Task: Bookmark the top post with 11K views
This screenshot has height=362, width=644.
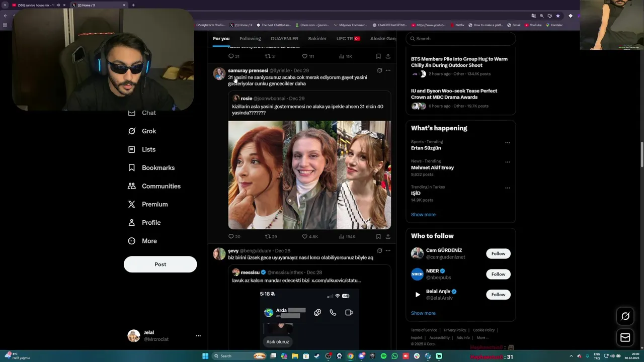Action: pos(378,56)
